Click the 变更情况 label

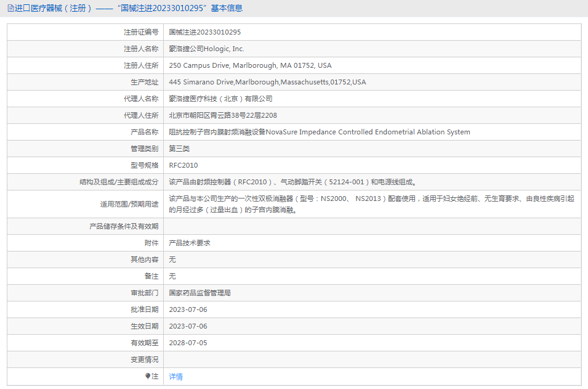pyautogui.click(x=144, y=359)
